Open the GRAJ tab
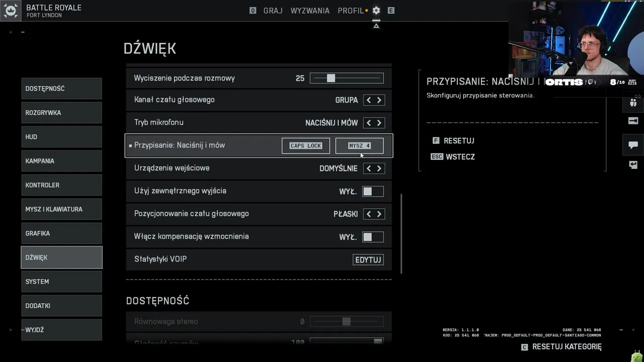 tap(273, 11)
